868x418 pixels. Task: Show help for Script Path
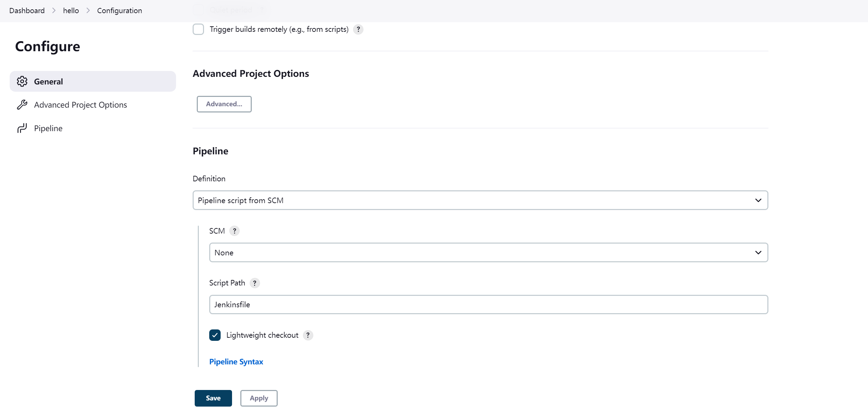click(x=255, y=283)
